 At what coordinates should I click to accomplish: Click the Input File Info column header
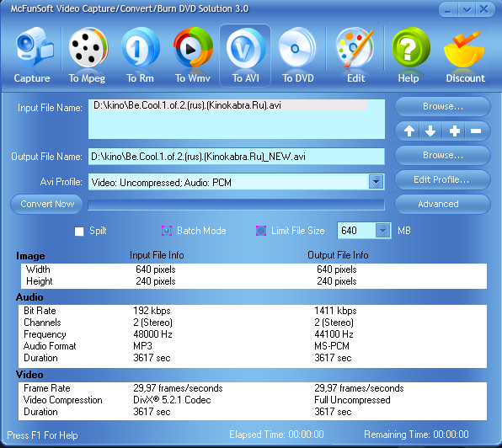tap(157, 255)
